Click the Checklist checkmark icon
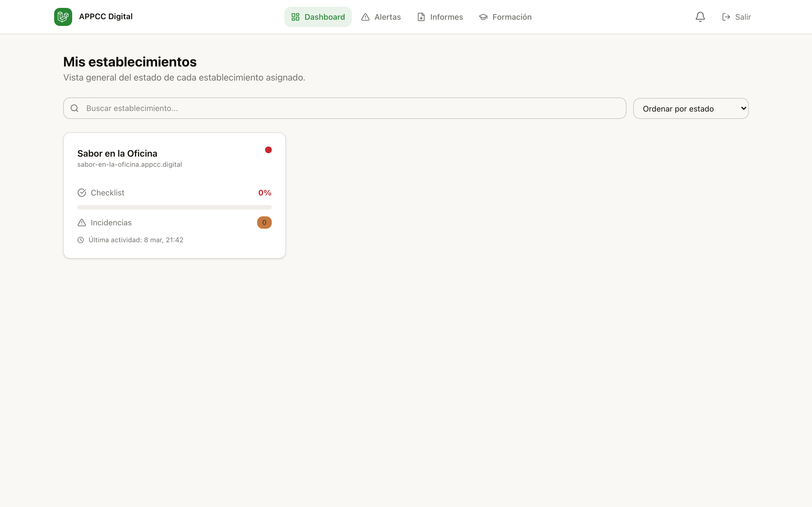 [x=81, y=193]
